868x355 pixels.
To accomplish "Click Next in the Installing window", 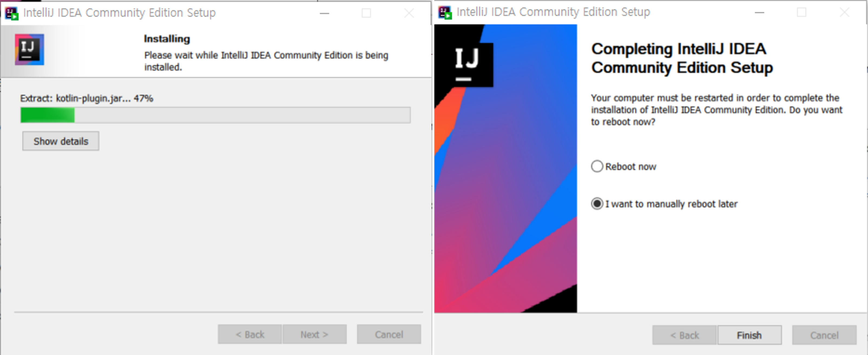I will pos(314,334).
